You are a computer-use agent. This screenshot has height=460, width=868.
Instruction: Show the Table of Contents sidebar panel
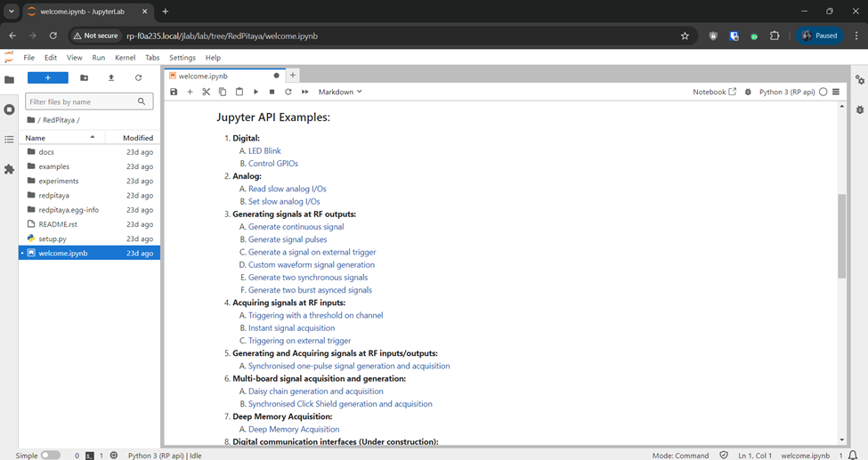(9, 140)
